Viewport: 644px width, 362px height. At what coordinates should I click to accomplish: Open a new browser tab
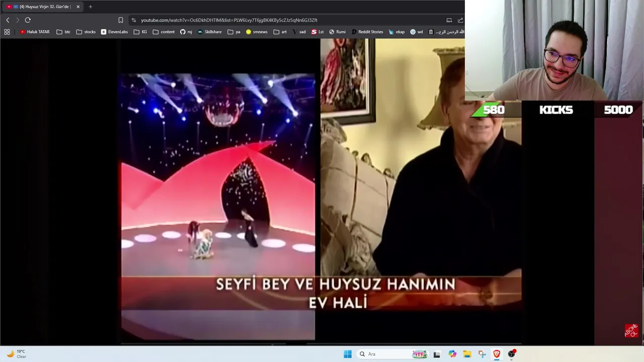point(91,7)
